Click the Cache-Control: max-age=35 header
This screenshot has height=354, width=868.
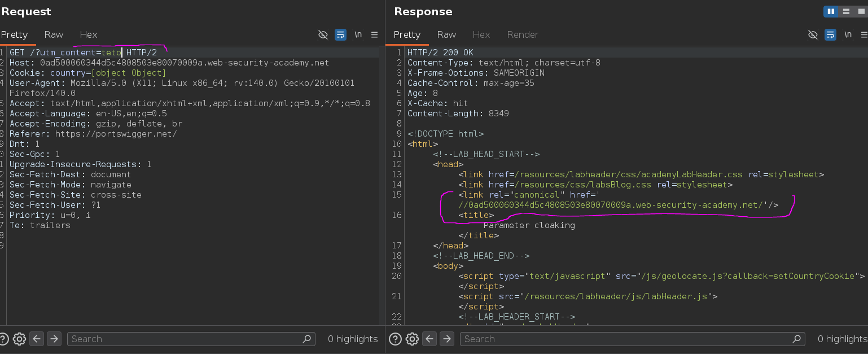[471, 83]
